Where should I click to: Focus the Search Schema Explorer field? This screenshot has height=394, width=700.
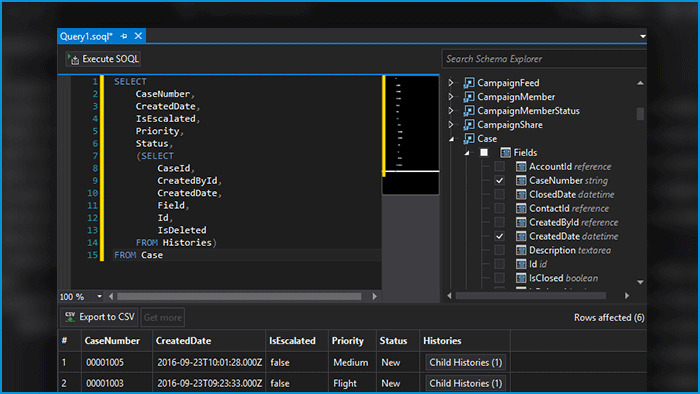click(544, 59)
